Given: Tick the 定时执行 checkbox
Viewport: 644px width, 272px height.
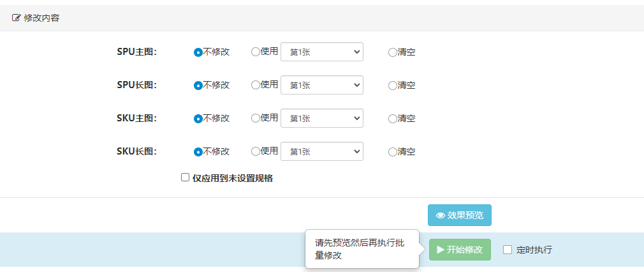Looking at the screenshot, I should pos(508,250).
